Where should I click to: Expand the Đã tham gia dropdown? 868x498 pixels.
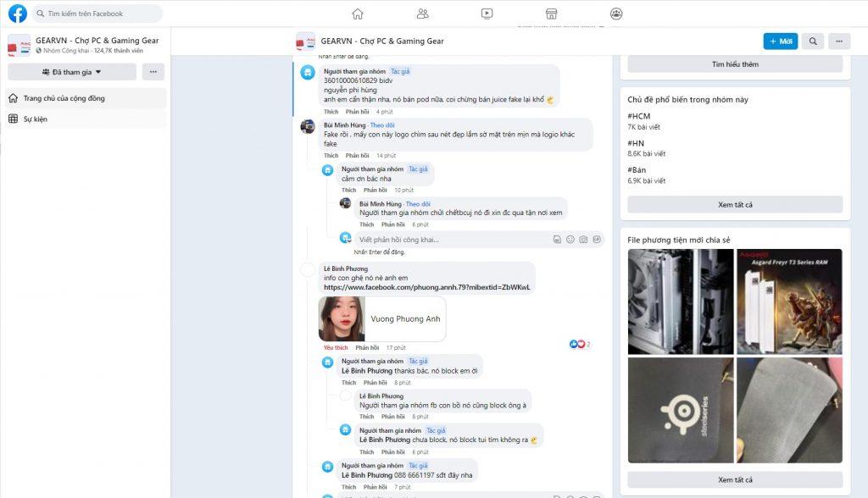point(72,72)
